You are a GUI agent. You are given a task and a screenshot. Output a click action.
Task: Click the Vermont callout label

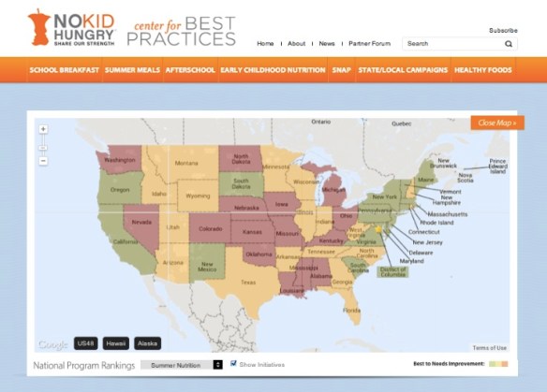click(450, 192)
